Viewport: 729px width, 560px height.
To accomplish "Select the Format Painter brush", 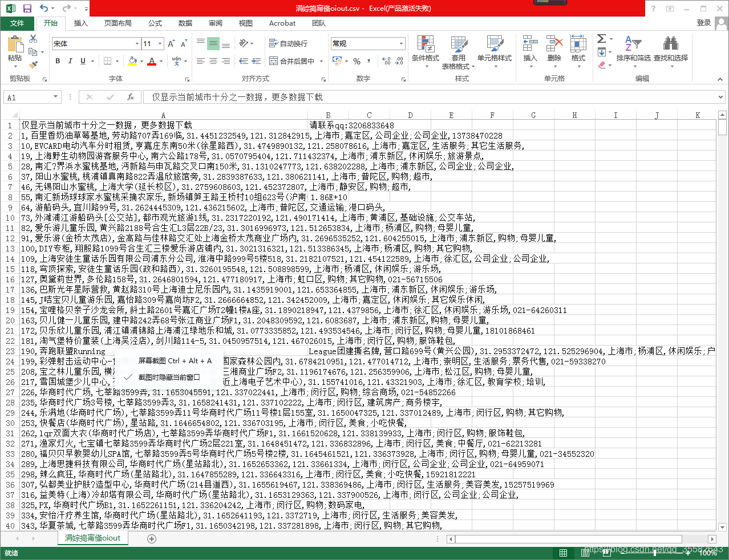I will coord(33,65).
